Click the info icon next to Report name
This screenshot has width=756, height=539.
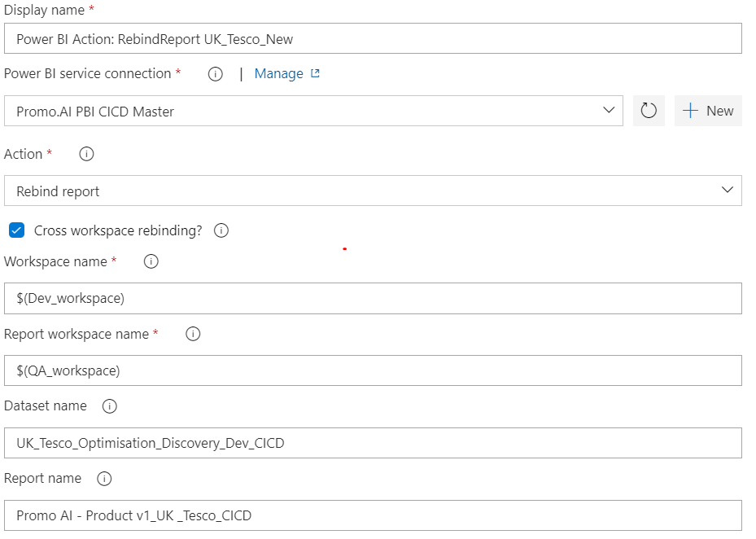104,478
